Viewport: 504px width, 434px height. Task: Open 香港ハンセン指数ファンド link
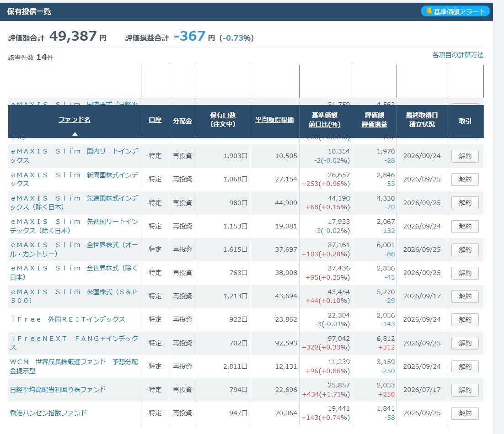tap(48, 413)
